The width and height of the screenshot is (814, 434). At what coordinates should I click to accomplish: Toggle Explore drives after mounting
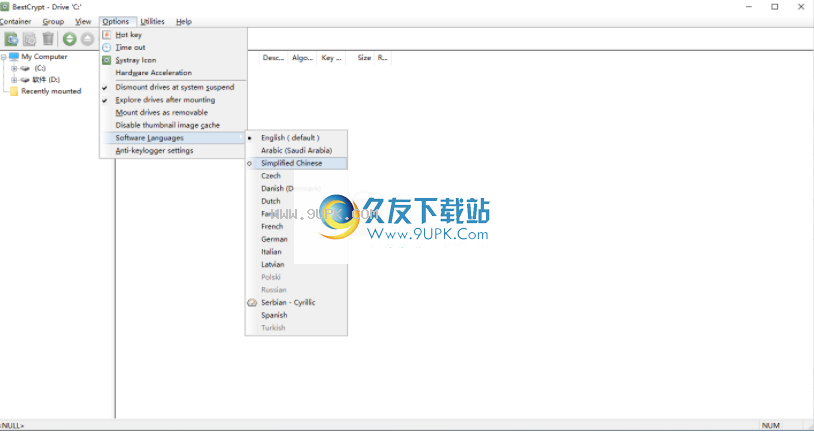(173, 100)
